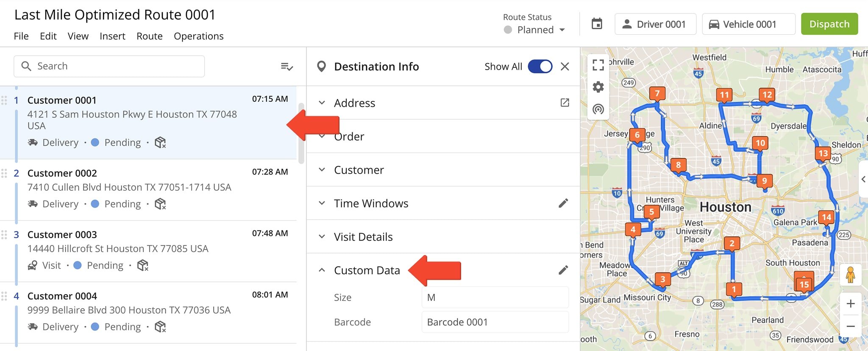Click map stop marker 12
Viewport: 868px width, 351px height.
click(767, 95)
